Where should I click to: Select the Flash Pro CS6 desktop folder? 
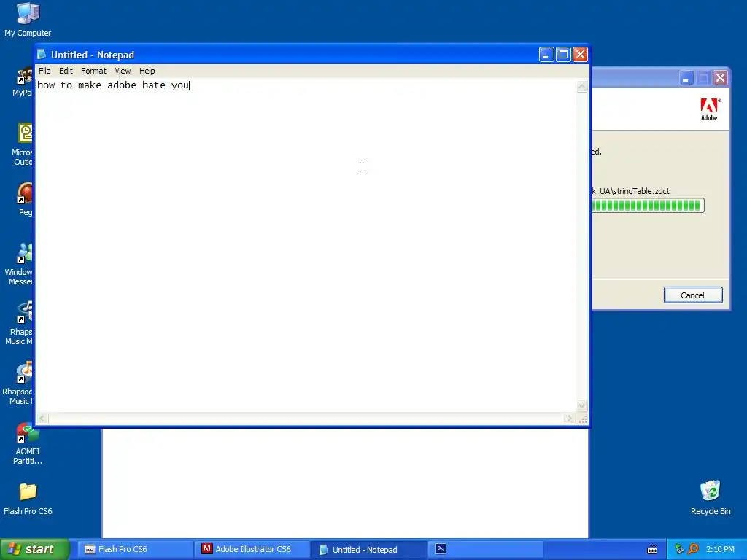28,499
